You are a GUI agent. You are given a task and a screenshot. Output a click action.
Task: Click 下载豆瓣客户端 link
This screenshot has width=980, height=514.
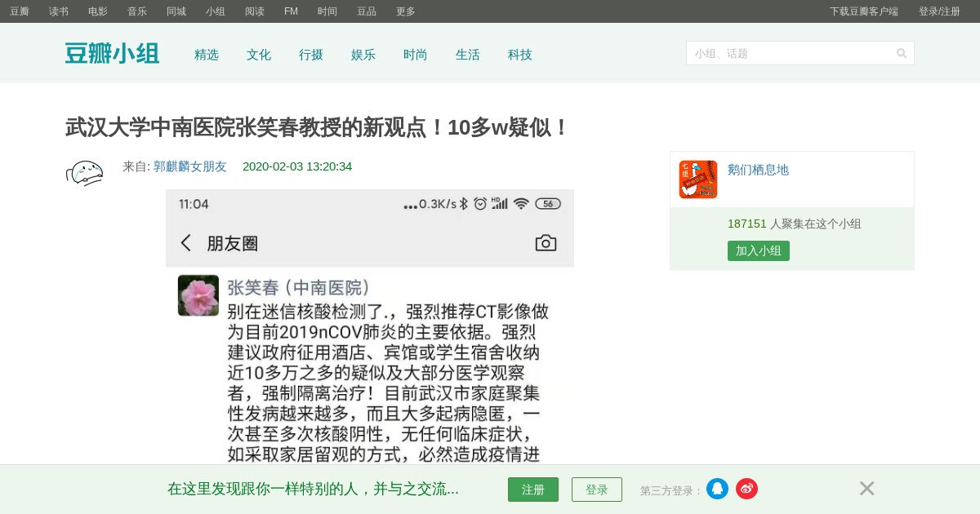[864, 11]
